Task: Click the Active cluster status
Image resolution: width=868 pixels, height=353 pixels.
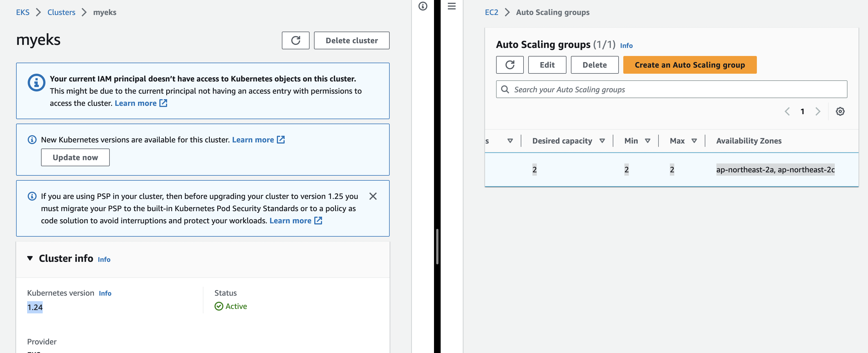Action: (231, 306)
